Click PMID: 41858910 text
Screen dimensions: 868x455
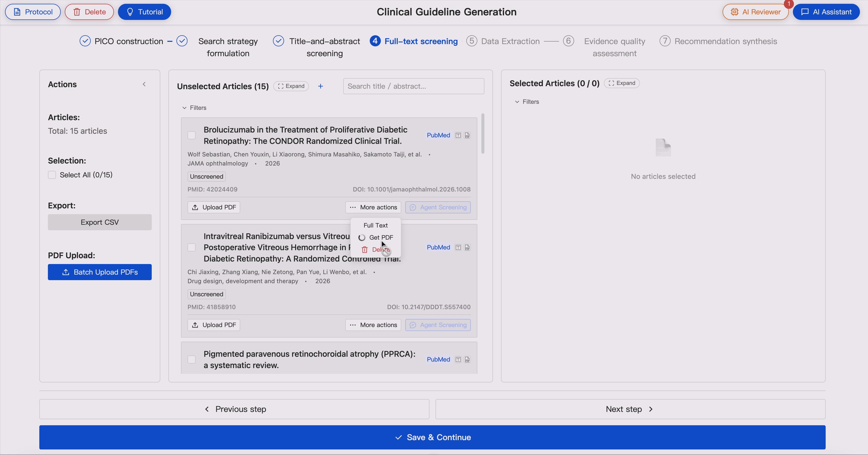point(212,307)
